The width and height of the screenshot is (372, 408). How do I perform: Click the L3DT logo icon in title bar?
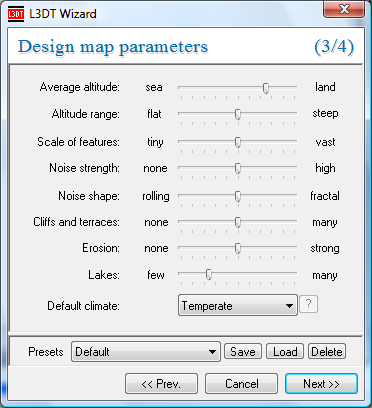click(16, 14)
